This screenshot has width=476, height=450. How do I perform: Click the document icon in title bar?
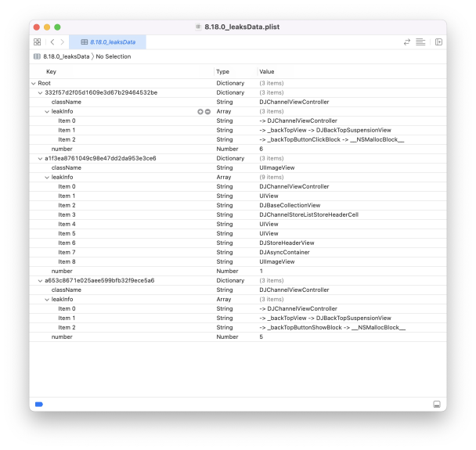(x=198, y=27)
